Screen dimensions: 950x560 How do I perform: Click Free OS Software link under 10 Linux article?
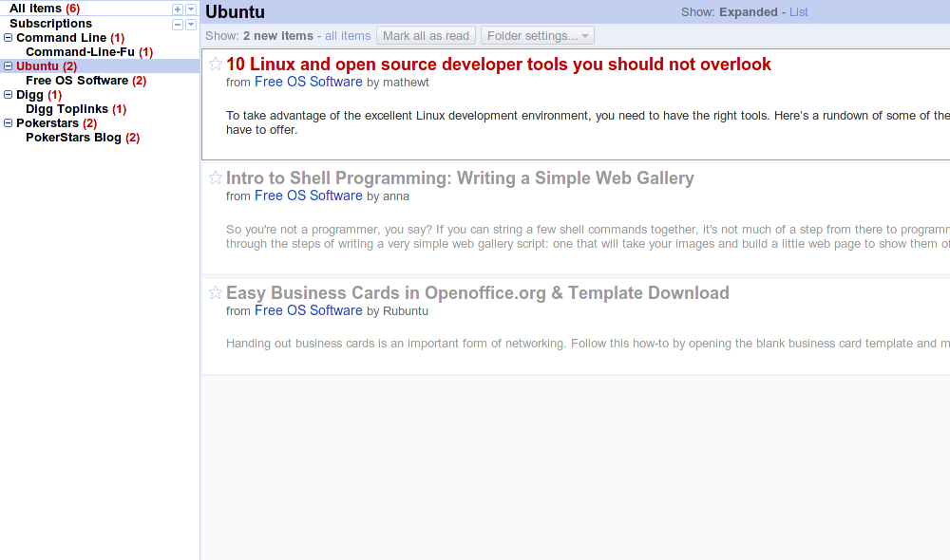[309, 82]
